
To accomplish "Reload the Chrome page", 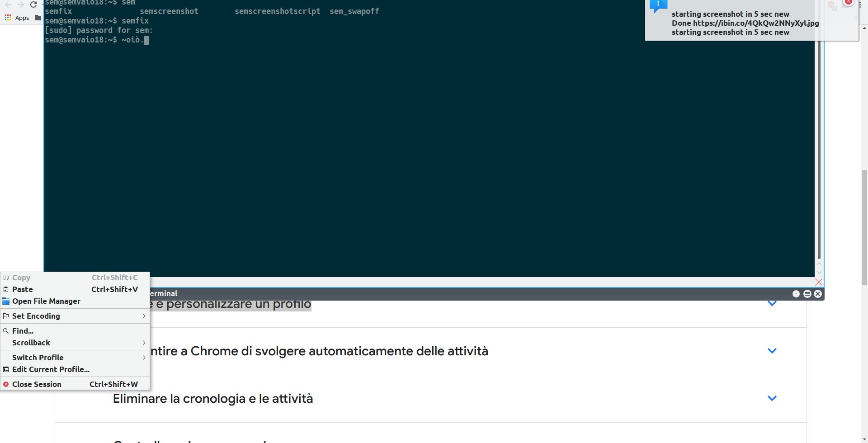I will coord(33,5).
